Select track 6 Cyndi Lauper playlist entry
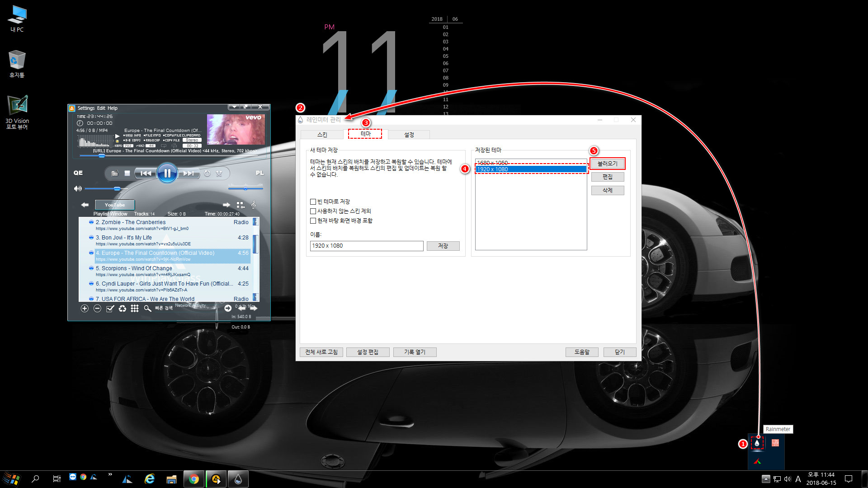This screenshot has height=488, width=868. click(172, 286)
